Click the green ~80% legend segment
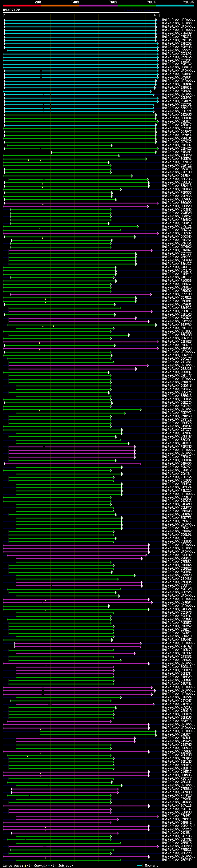Screen dimensions: 197x868 (x=137, y=6)
